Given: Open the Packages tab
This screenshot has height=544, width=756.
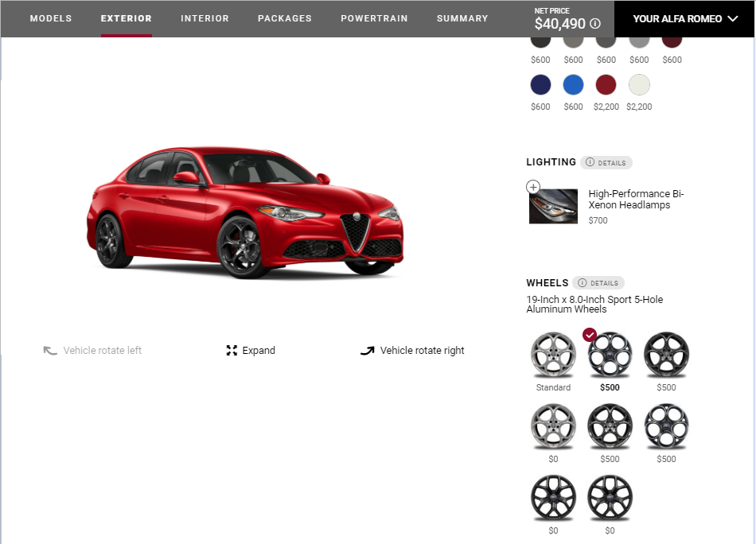Looking at the screenshot, I should [x=285, y=18].
